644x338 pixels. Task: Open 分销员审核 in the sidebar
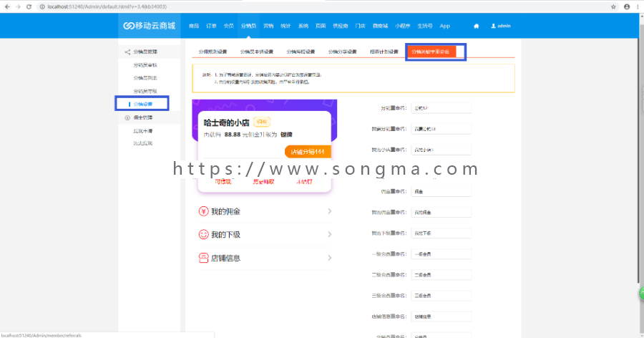145,65
